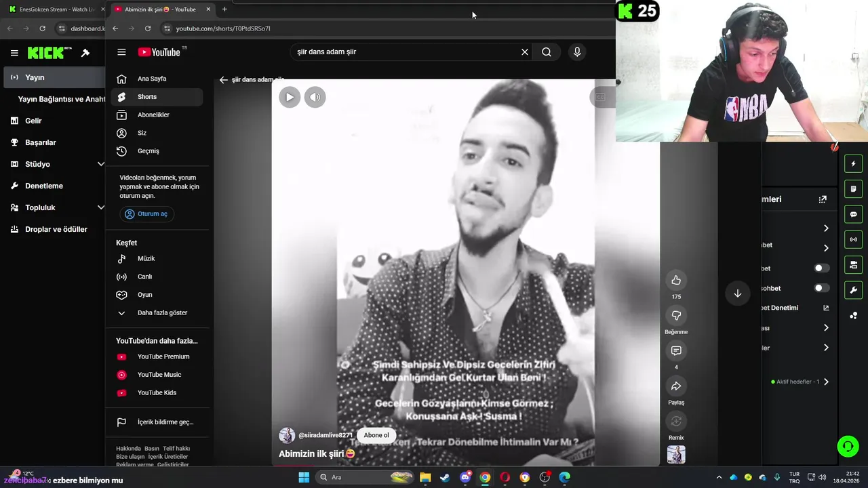Click the 'Oturum aç' sign-in button
Screen dimensions: 868x488
pyautogui.click(x=147, y=214)
